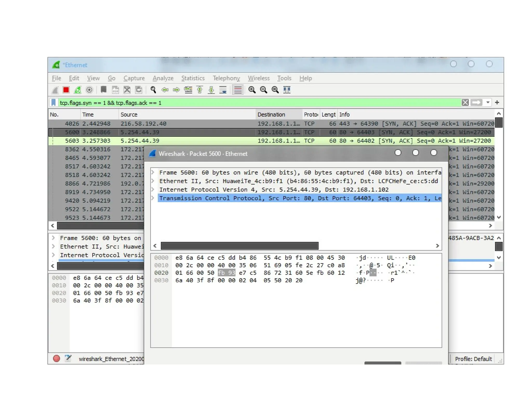Viewport: 532px width, 411px height.
Task: Open capture options gear icon
Action: [x=89, y=90]
